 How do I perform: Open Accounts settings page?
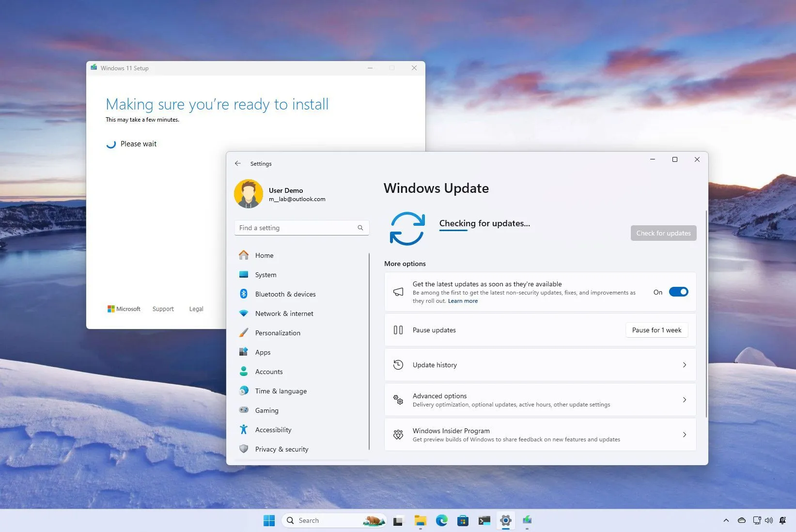pos(301,372)
